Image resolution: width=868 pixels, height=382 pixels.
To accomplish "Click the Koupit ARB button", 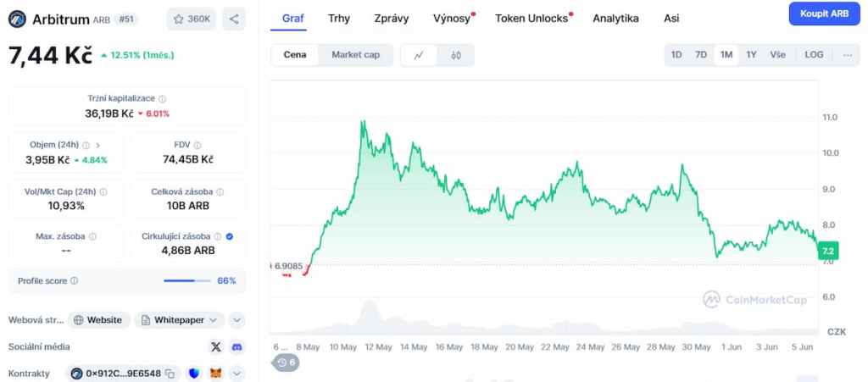I will [824, 14].
